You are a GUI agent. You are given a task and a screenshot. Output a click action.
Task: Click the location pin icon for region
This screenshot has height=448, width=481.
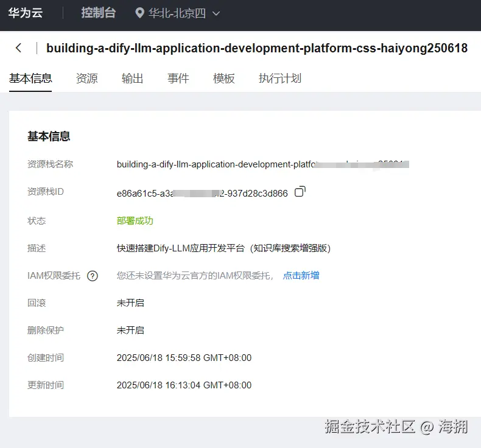click(x=140, y=13)
